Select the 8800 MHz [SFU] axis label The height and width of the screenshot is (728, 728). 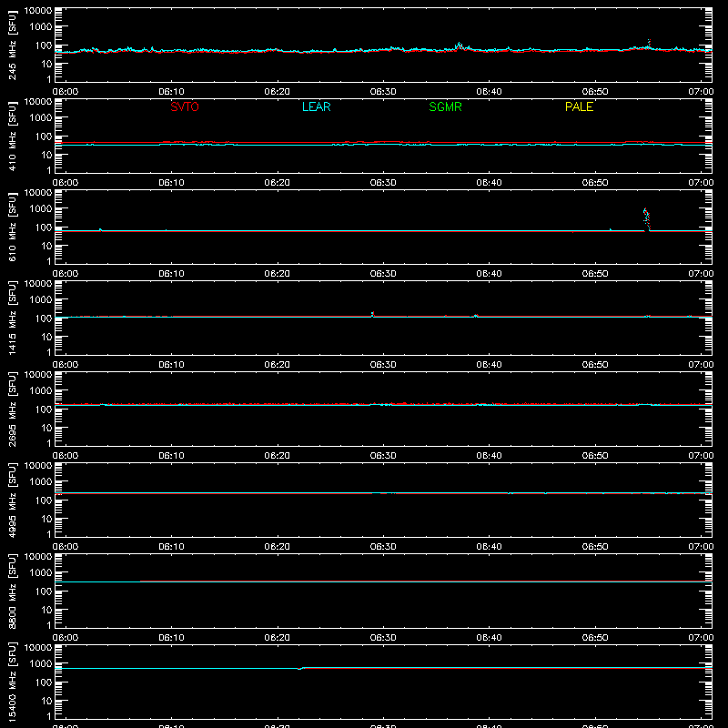point(13,591)
